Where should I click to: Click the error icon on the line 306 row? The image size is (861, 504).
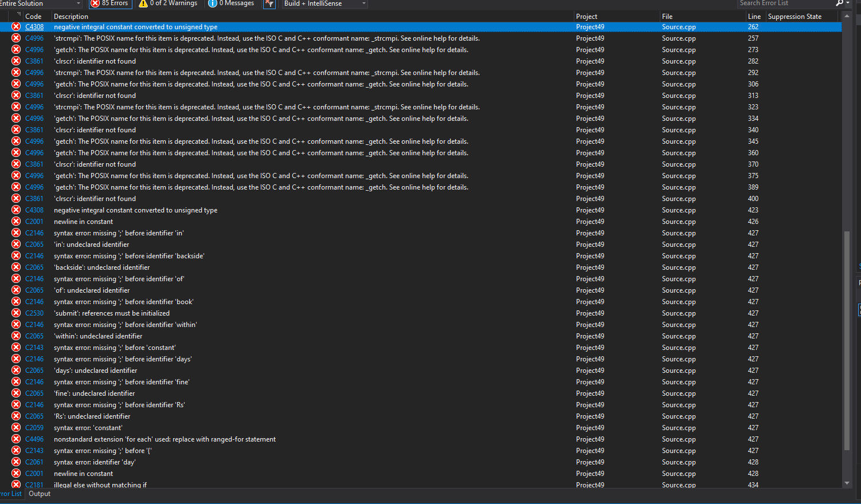(x=16, y=84)
